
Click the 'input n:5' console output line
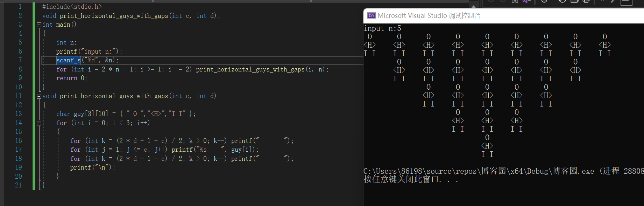click(x=382, y=28)
